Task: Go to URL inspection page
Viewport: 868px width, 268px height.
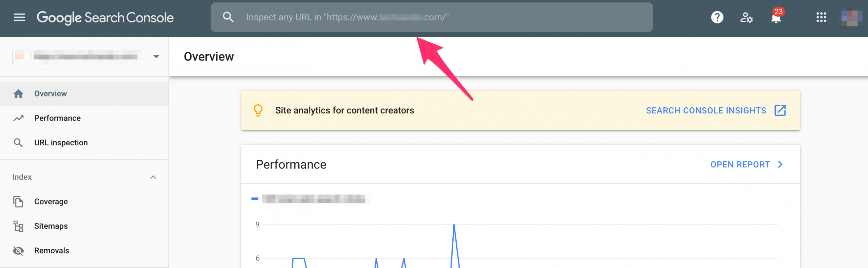Action: point(61,143)
